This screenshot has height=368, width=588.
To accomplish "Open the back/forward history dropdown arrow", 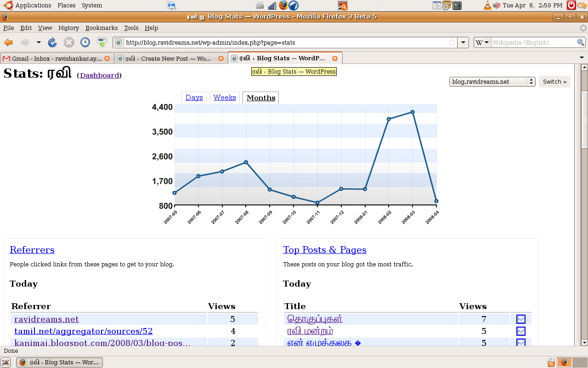I will click(39, 42).
